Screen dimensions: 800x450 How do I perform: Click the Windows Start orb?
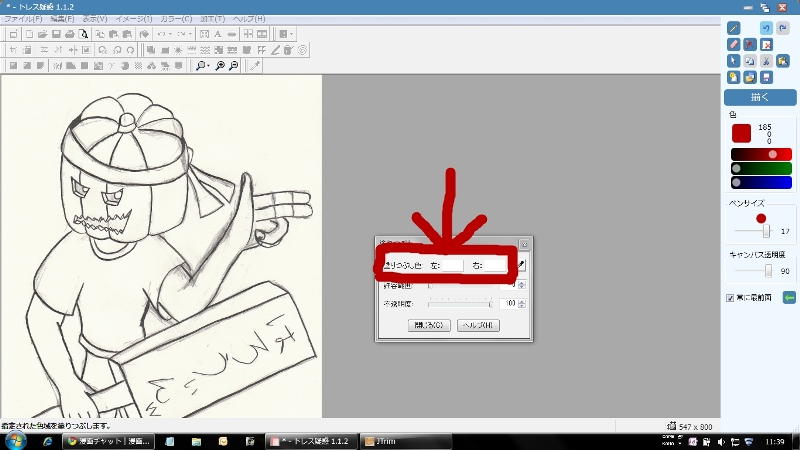pos(15,440)
